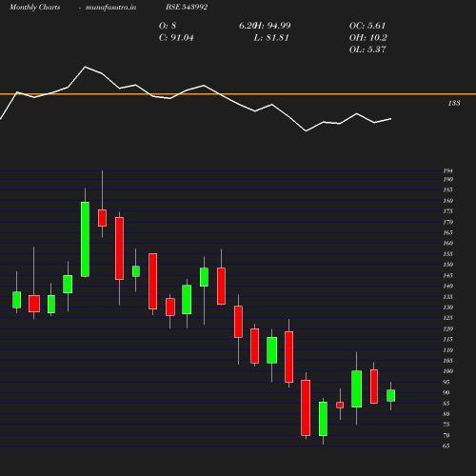The width and height of the screenshot is (476, 476).
Task: Click the '80' price axis label
Action: tap(446, 414)
